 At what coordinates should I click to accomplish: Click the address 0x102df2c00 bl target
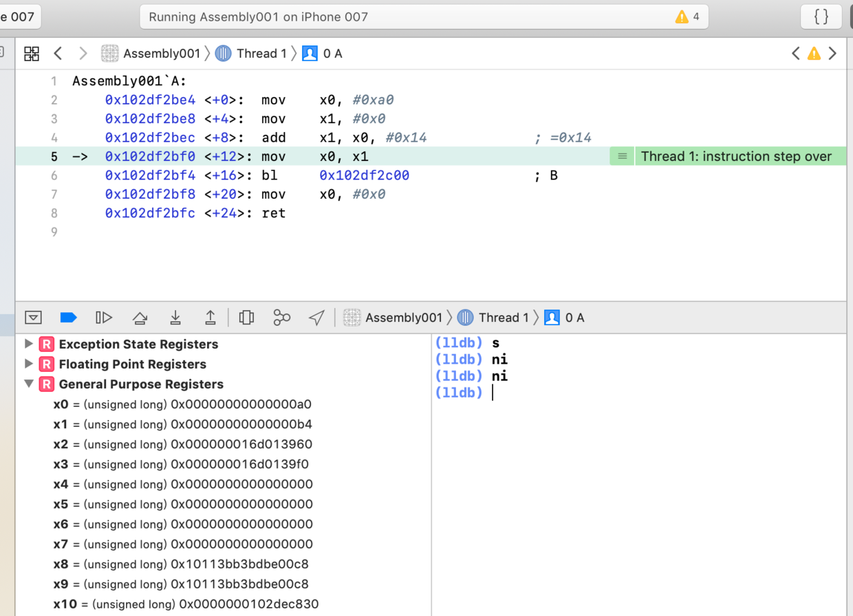coord(365,175)
